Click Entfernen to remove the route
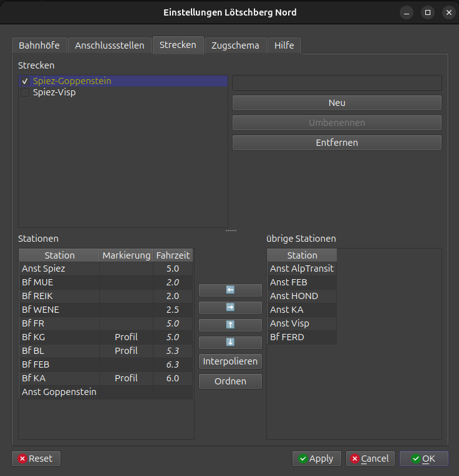The width and height of the screenshot is (459, 476). click(x=337, y=143)
